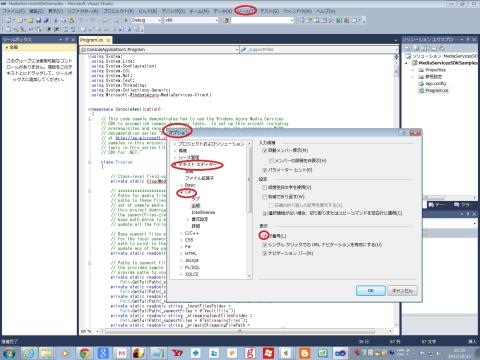Open the ビルド(B) menu

point(148,11)
